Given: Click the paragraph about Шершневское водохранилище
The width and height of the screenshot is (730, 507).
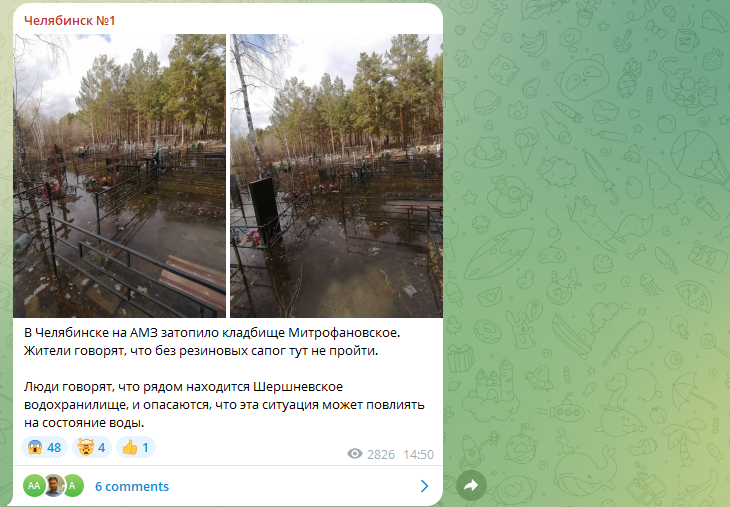Looking at the screenshot, I should tap(224, 405).
